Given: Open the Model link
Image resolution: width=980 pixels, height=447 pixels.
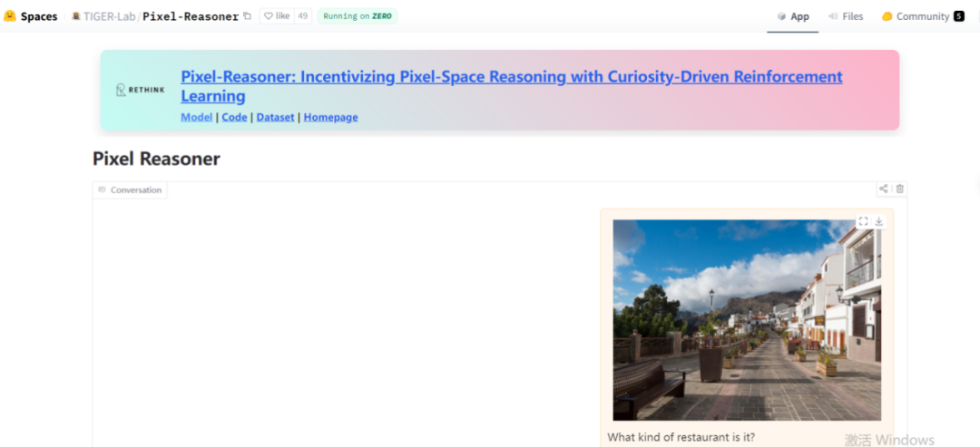Looking at the screenshot, I should (196, 117).
